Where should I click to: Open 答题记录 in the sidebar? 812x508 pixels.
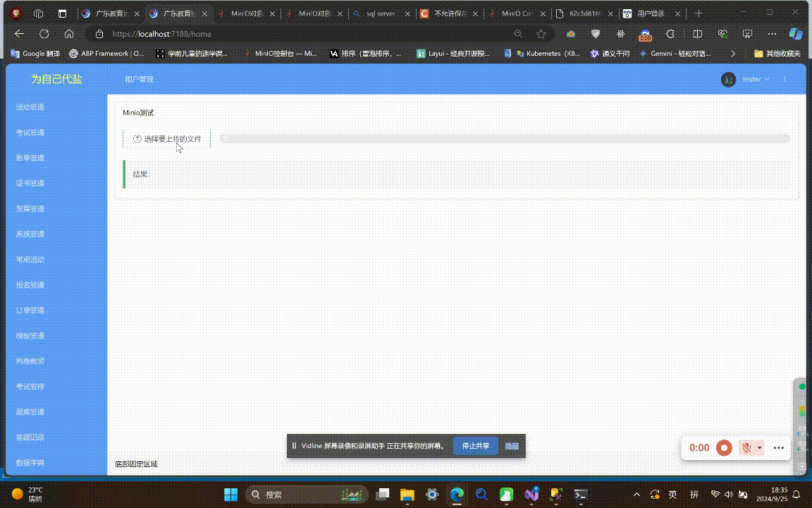point(30,437)
